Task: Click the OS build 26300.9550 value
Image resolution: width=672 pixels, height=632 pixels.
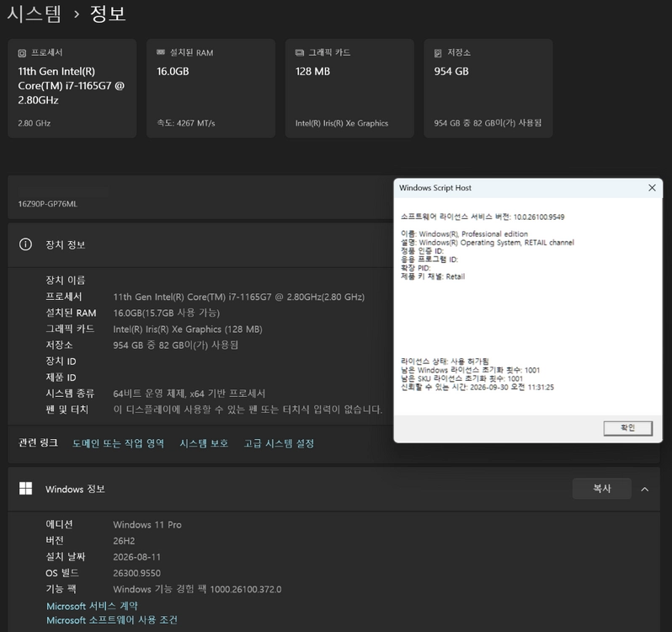Action: coord(136,573)
